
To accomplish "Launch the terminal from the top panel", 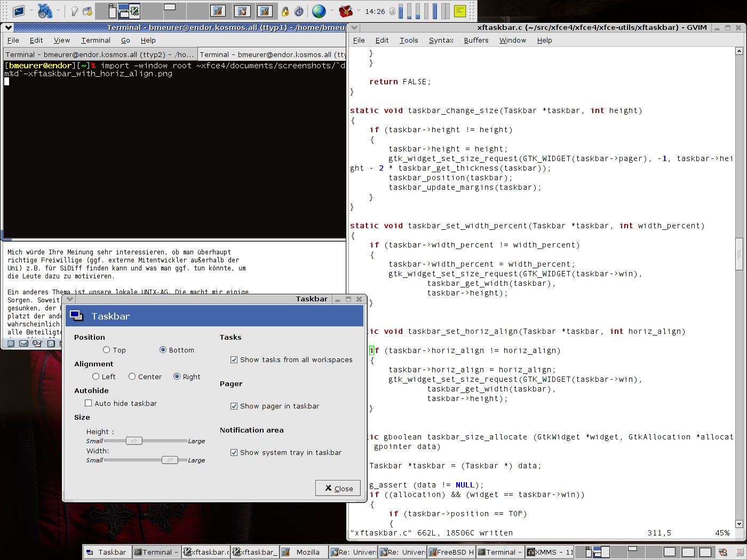I will 19,11.
